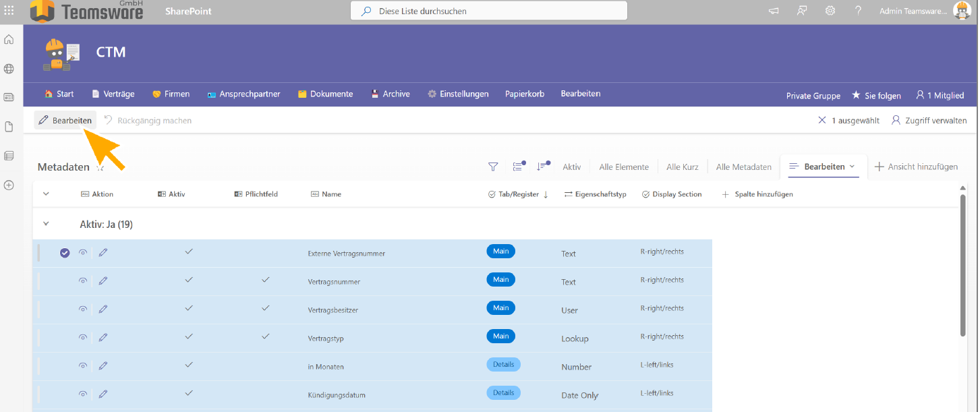Collapse the 'Aktiv: Ja (19)' group
Screen dimensions: 980x412
[46, 224]
